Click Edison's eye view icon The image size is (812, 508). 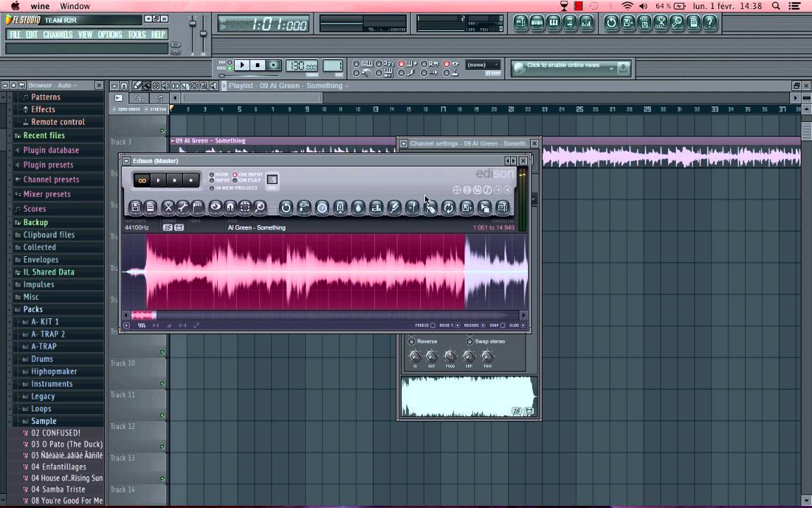(x=216, y=207)
